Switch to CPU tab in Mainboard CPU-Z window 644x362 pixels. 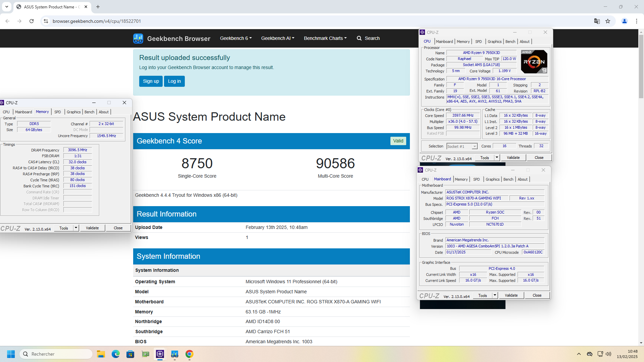(425, 179)
